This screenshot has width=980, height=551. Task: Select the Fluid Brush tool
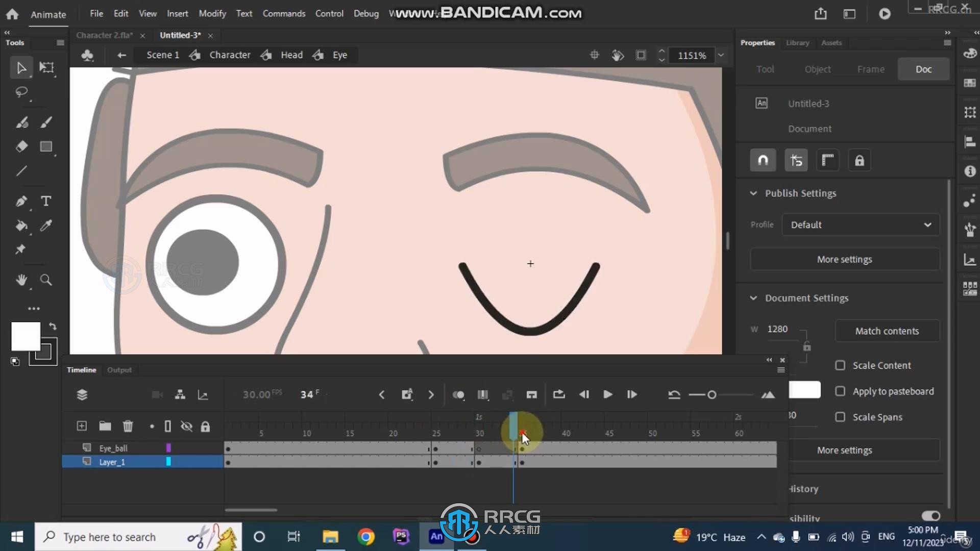[x=21, y=122]
